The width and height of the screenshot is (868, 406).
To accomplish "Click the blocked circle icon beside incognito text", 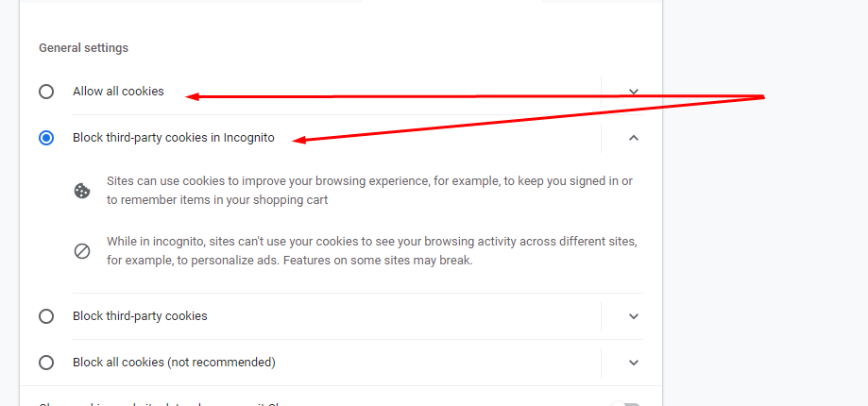I will pos(82,251).
